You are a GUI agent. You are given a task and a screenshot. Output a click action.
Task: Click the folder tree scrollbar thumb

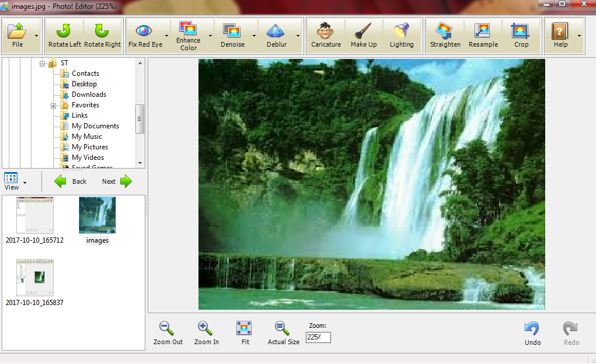(x=140, y=119)
